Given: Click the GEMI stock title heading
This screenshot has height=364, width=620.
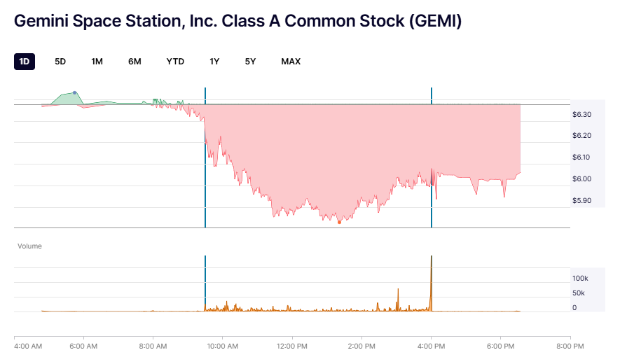Looking at the screenshot, I should tap(237, 22).
